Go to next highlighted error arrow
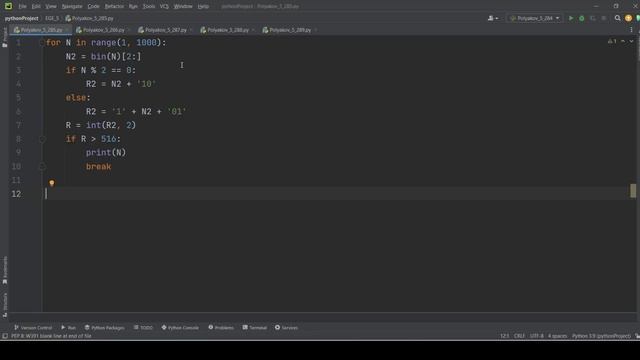Screen dimensions: 640x360 pyautogui.click(x=631, y=41)
